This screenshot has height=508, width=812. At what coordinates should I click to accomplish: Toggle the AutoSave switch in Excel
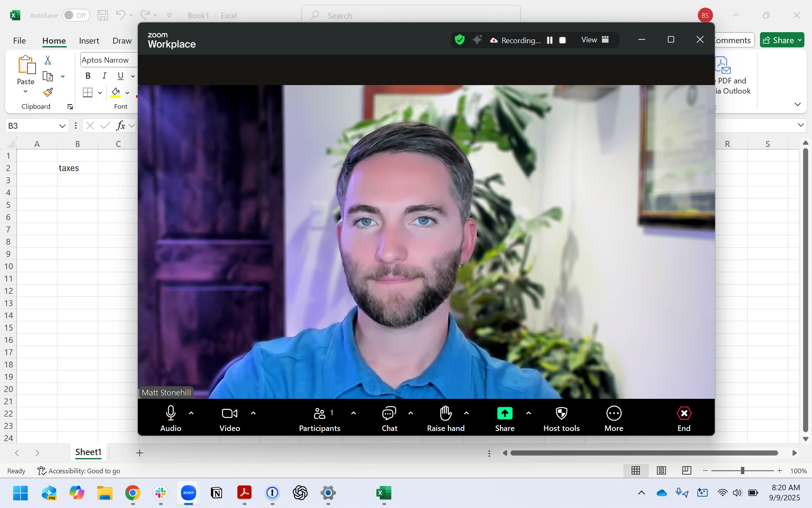coord(76,15)
